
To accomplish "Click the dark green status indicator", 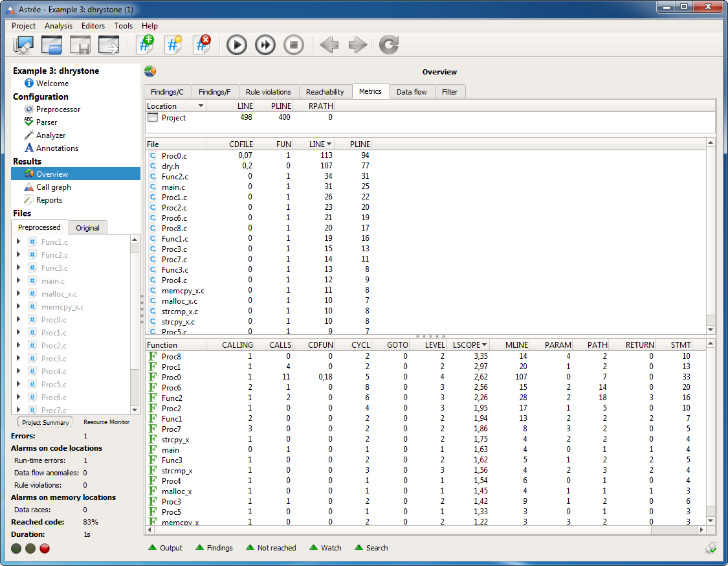I will pyautogui.click(x=16, y=549).
